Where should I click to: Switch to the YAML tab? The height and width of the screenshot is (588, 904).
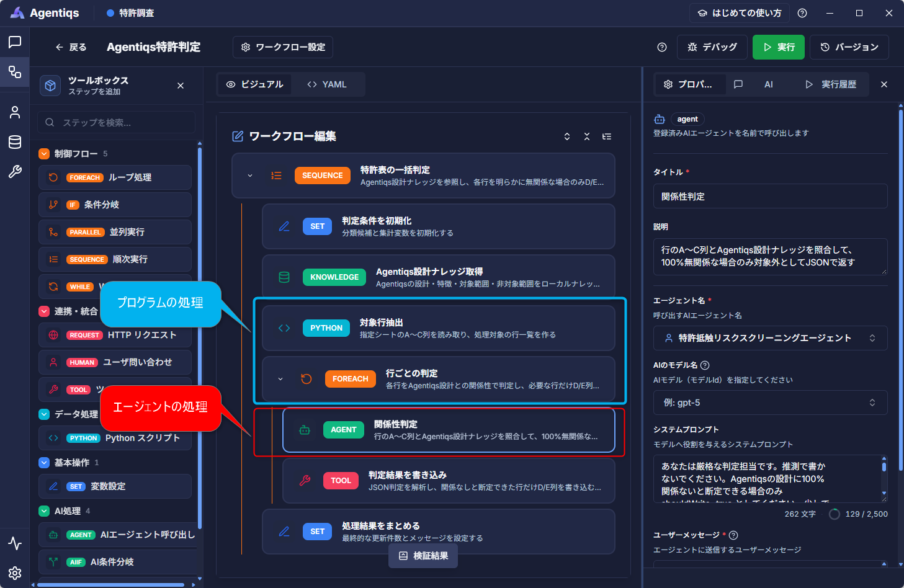tap(327, 84)
